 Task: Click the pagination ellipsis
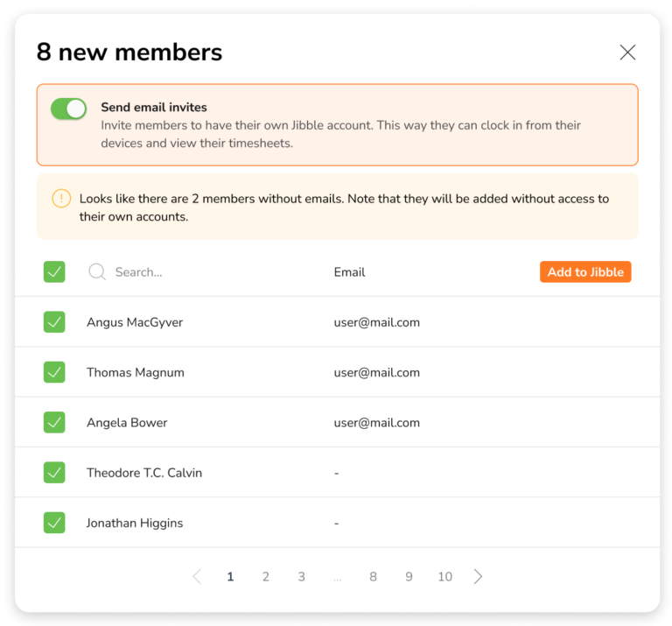(x=337, y=580)
